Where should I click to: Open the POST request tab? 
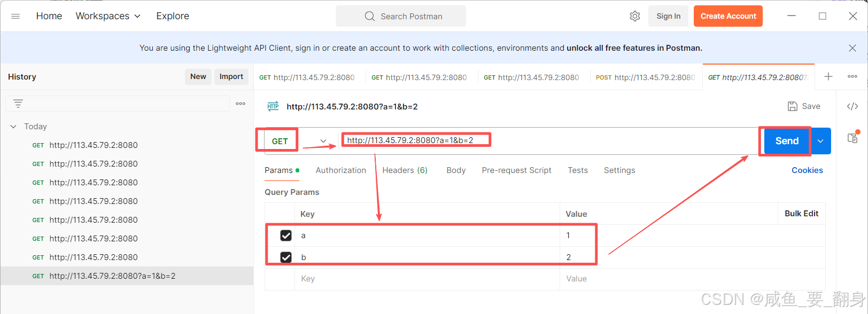click(x=646, y=77)
